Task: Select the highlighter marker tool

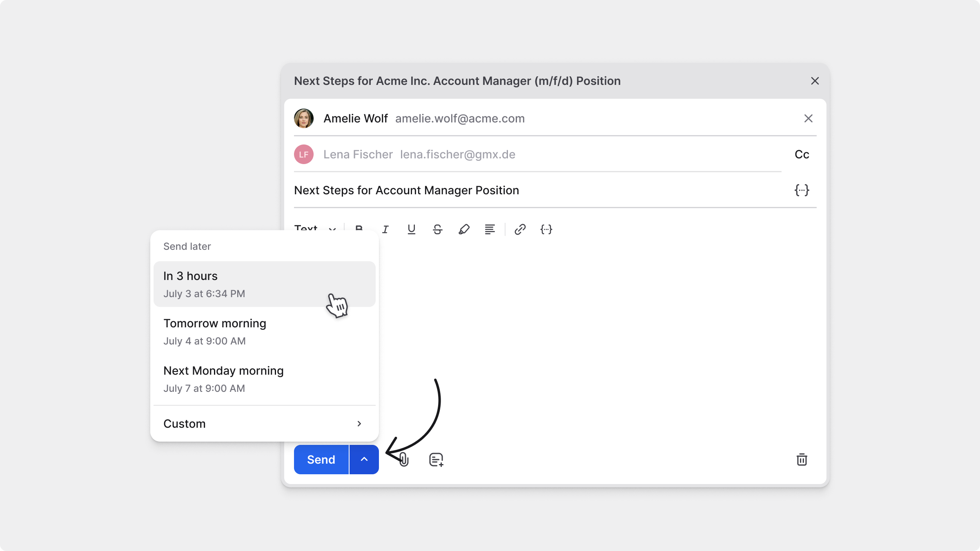Action: (464, 229)
